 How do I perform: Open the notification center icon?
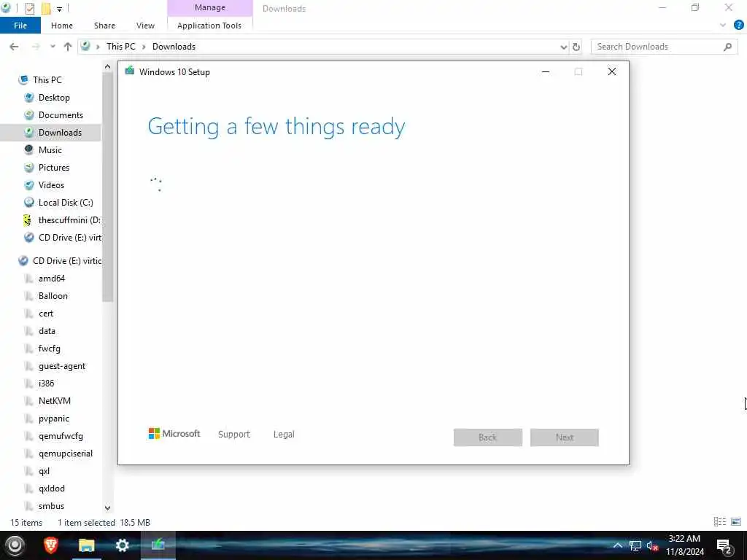click(724, 547)
